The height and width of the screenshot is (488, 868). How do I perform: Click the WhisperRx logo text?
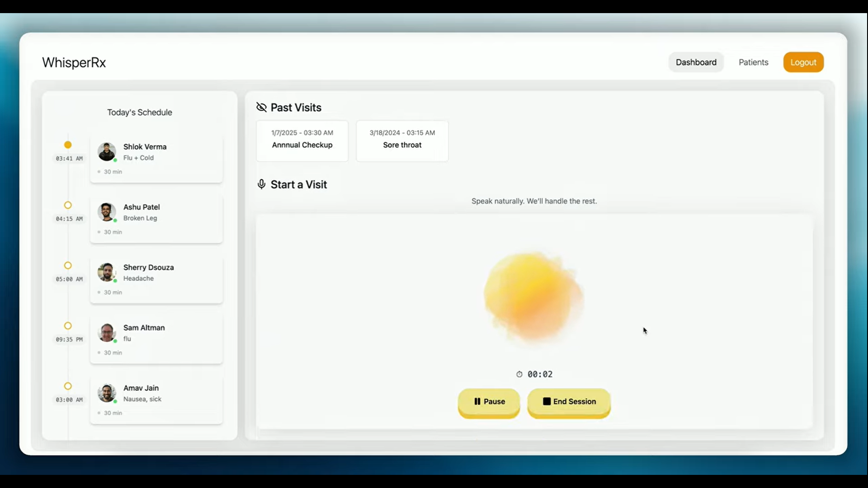click(74, 62)
